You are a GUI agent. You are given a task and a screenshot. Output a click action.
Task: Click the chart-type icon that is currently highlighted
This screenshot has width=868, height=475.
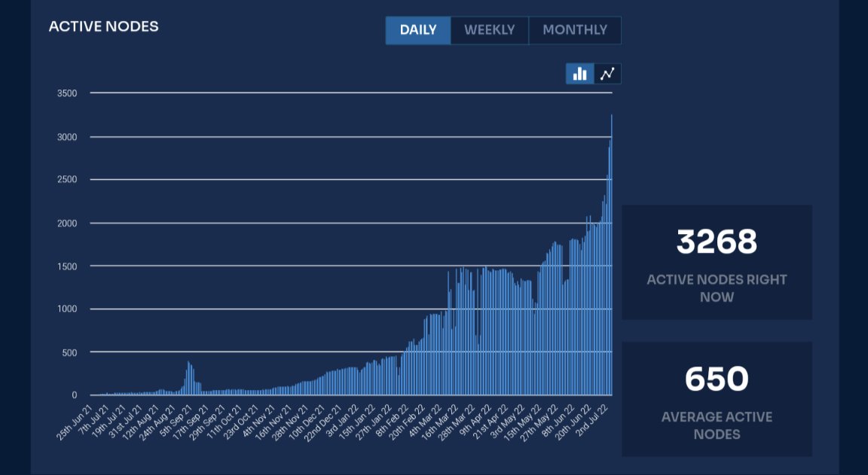tap(579, 73)
